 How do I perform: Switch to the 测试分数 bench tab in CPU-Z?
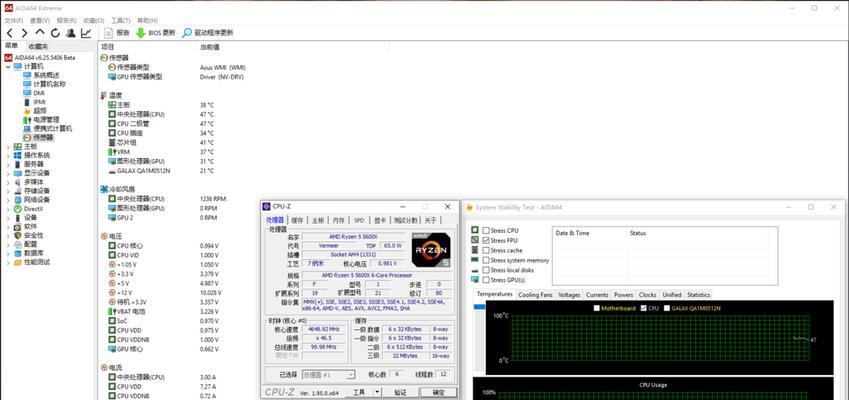[x=406, y=220]
